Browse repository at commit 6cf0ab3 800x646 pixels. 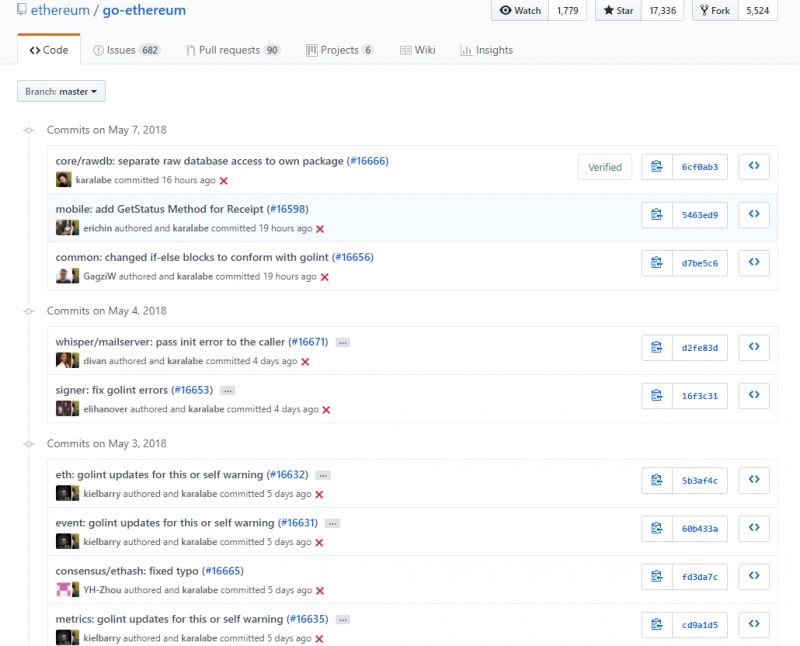coord(754,166)
